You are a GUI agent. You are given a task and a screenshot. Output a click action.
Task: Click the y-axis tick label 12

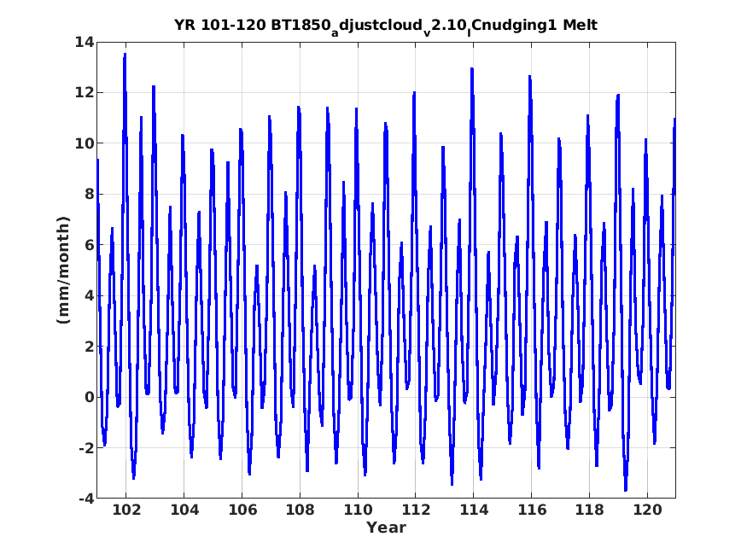[85, 92]
